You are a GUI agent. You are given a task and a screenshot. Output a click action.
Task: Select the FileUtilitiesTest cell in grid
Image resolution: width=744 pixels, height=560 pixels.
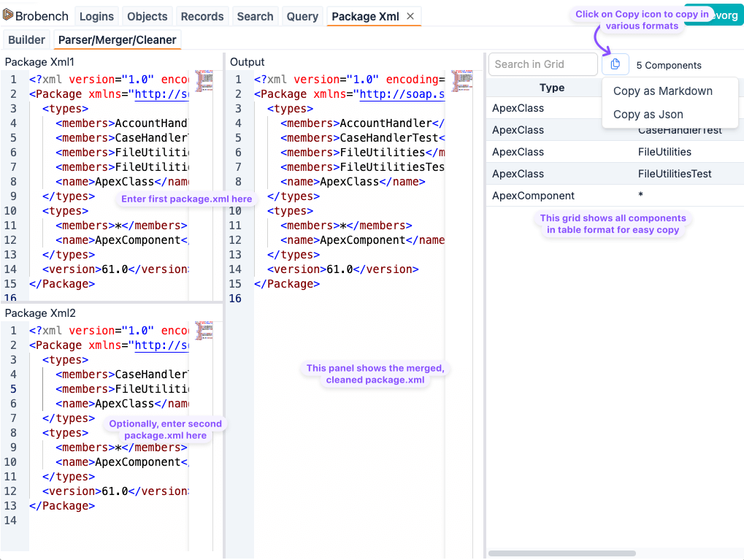(x=674, y=174)
